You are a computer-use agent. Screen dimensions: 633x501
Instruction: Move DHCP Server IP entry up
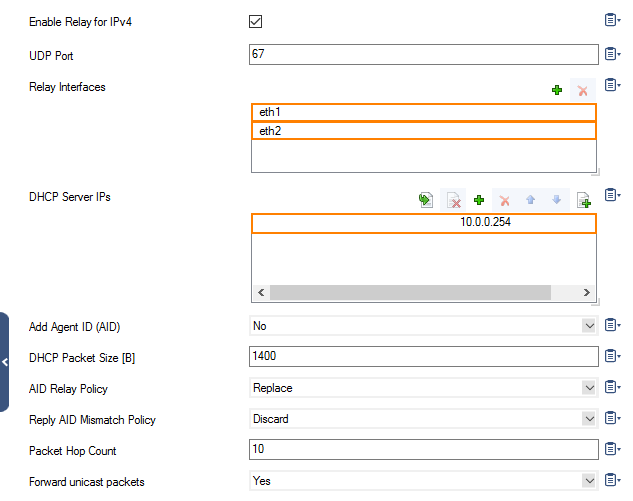(x=531, y=200)
